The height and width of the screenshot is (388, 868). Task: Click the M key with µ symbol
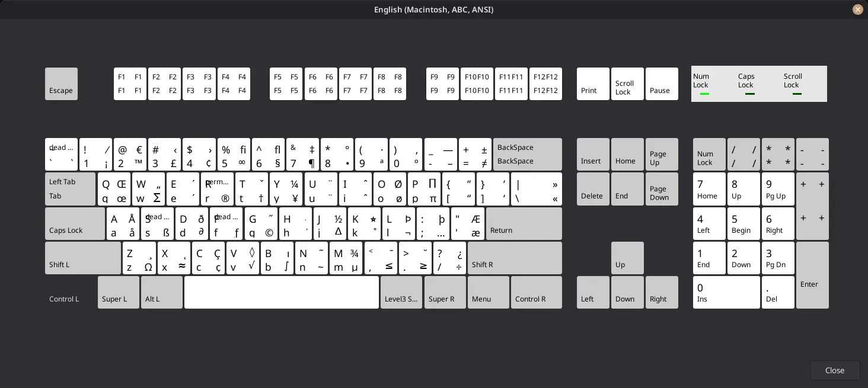pyautogui.click(x=346, y=258)
